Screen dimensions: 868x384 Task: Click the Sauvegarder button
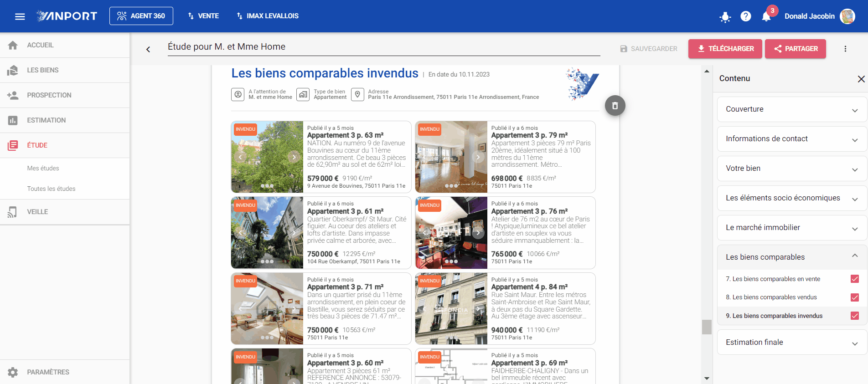click(x=649, y=49)
